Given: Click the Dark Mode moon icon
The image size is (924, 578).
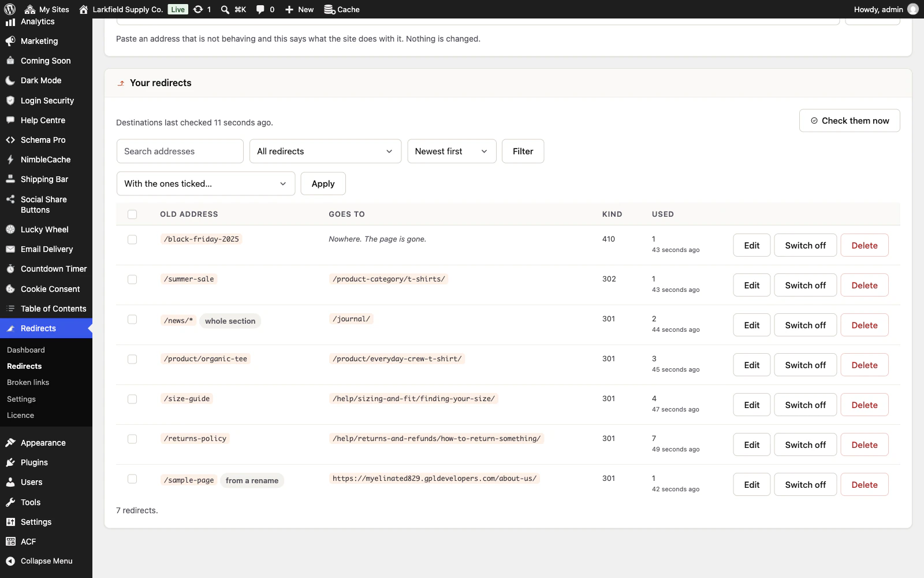Looking at the screenshot, I should pyautogui.click(x=10, y=80).
